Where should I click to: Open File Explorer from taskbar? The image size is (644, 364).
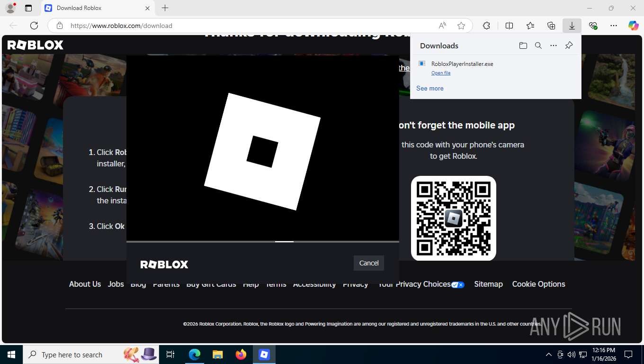[218, 355]
